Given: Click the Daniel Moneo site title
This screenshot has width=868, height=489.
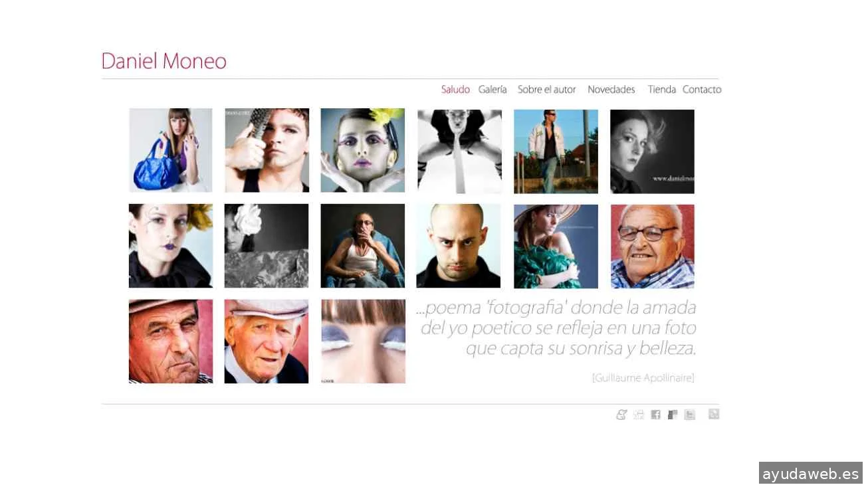Looking at the screenshot, I should pyautogui.click(x=164, y=61).
